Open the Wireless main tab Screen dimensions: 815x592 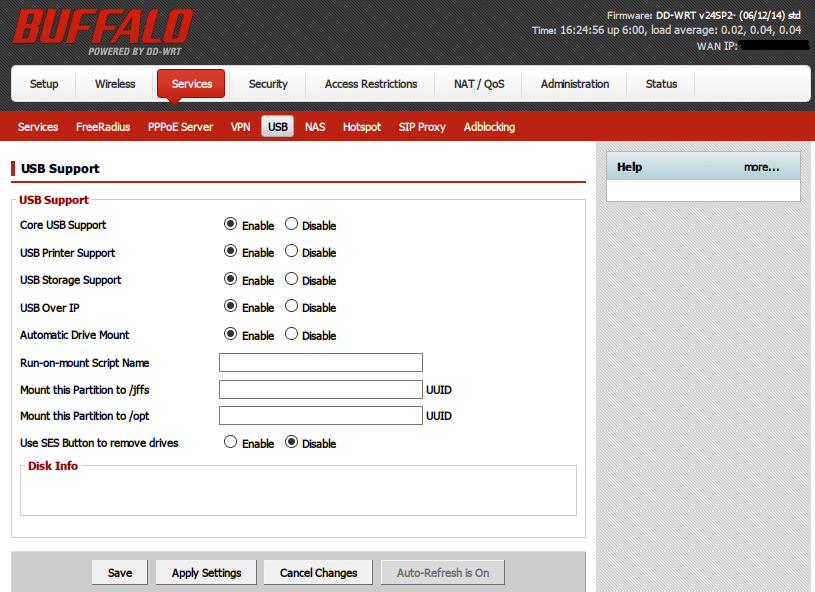coord(115,84)
